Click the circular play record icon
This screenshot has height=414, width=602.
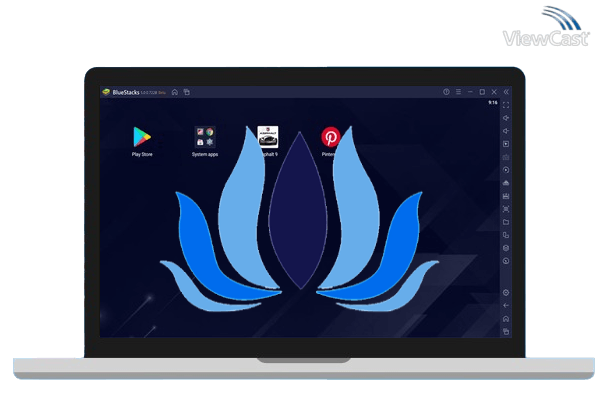click(x=506, y=170)
